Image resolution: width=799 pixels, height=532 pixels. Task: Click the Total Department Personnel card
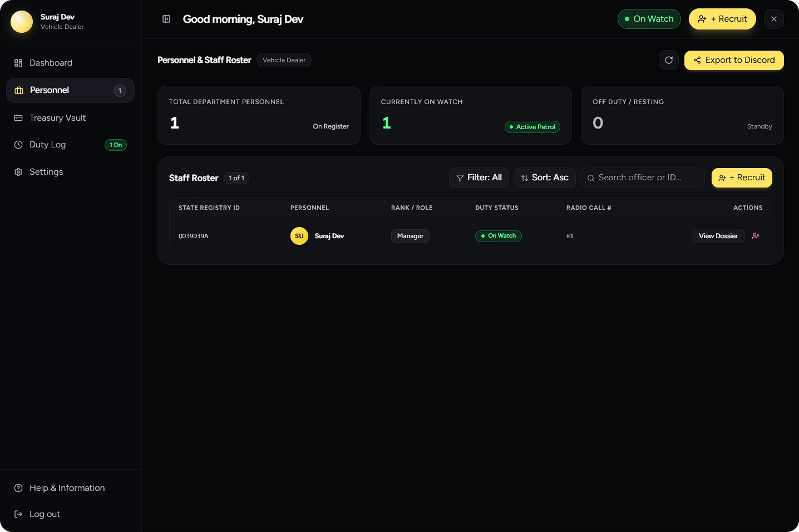(x=259, y=115)
